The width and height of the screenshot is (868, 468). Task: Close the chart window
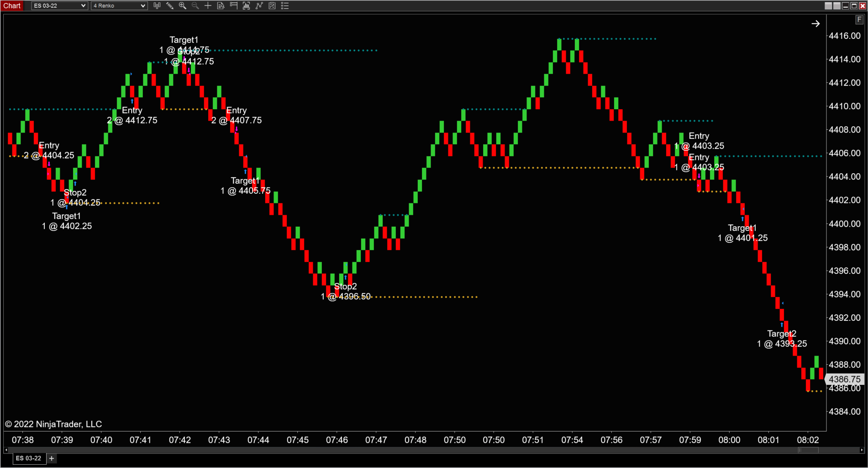(863, 5)
